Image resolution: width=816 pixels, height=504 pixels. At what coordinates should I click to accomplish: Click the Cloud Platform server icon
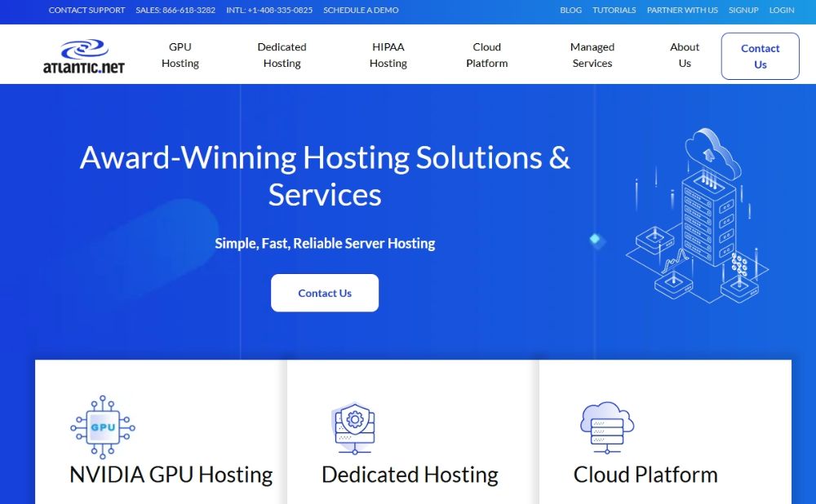(x=607, y=427)
